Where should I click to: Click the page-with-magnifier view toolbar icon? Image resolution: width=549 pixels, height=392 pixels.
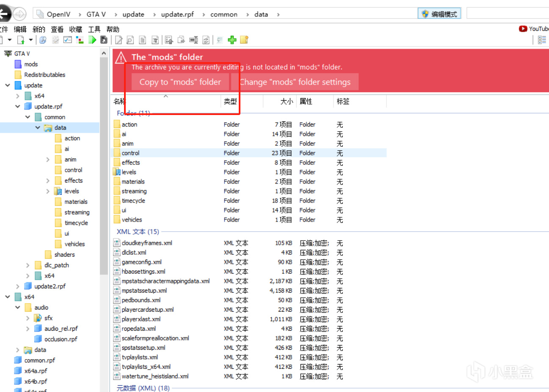(x=130, y=40)
